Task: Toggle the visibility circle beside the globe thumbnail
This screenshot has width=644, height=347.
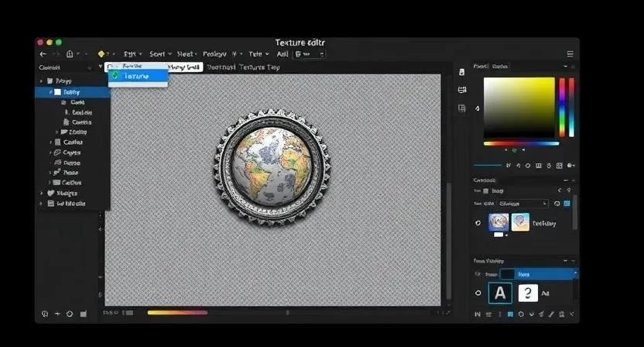Action: click(478, 223)
